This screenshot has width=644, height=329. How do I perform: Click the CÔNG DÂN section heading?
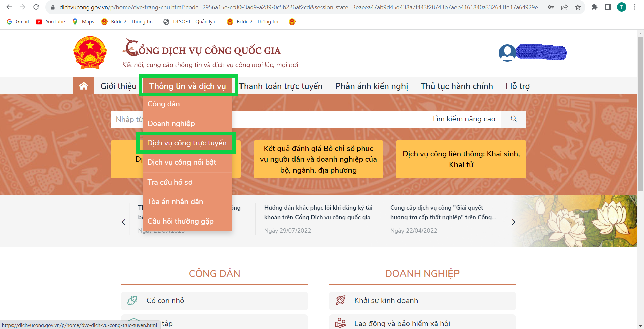coord(214,274)
